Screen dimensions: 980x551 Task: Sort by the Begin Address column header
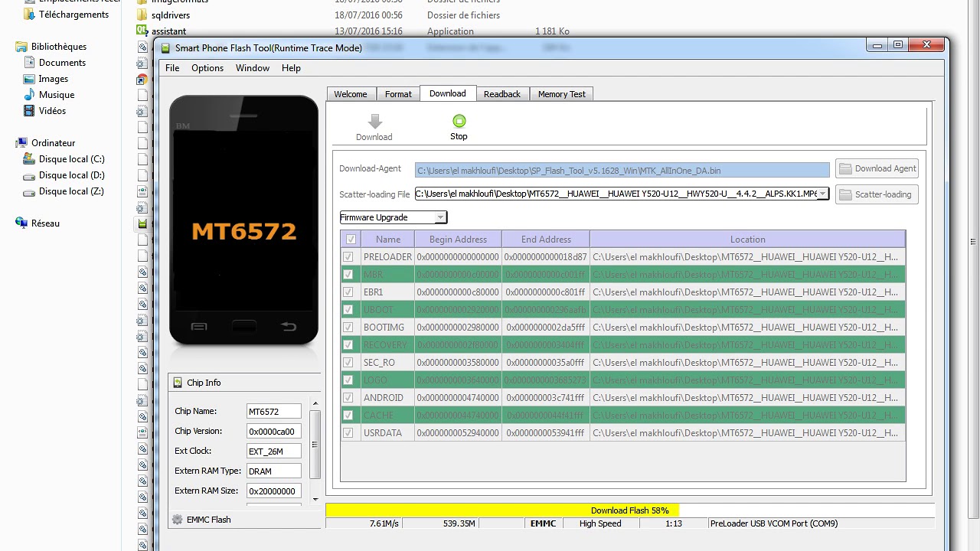point(458,239)
